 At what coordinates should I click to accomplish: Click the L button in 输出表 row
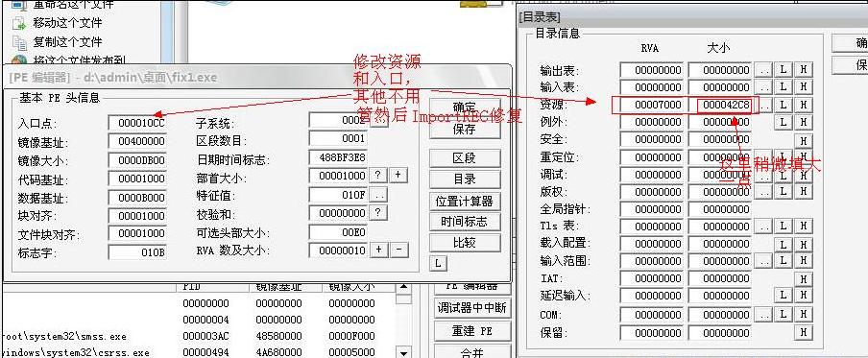point(783,70)
